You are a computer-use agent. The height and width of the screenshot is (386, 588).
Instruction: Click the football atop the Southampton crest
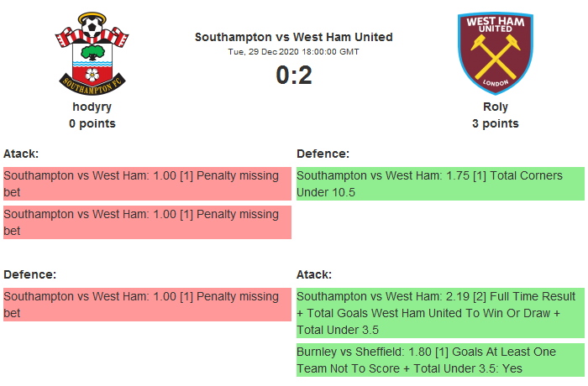point(92,29)
